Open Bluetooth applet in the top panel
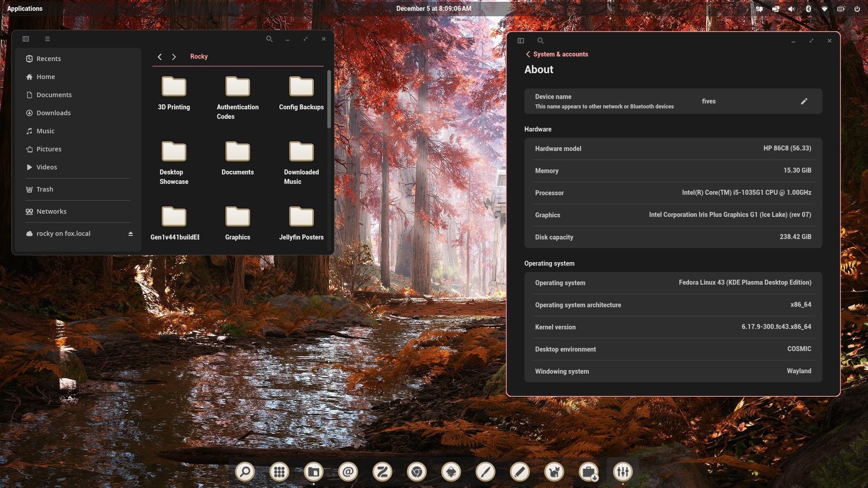868x488 pixels. 808,9
